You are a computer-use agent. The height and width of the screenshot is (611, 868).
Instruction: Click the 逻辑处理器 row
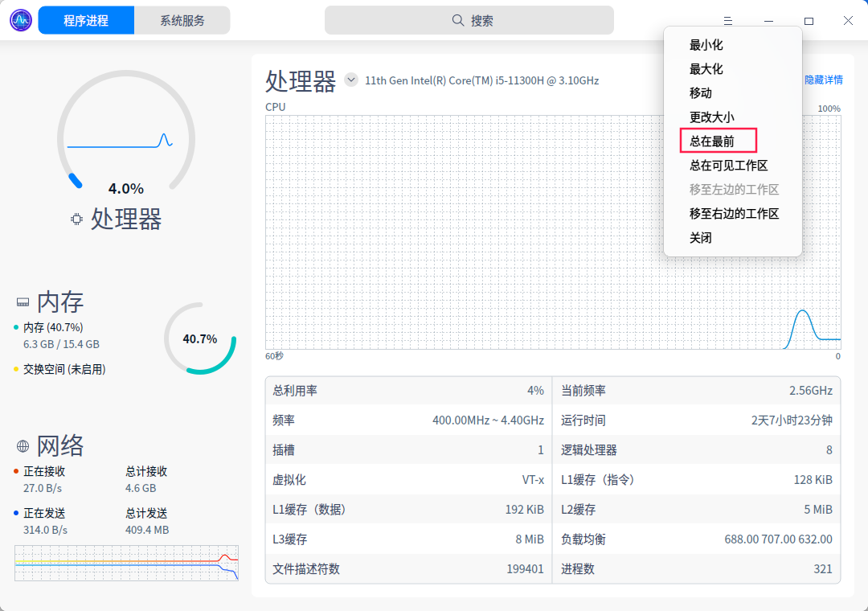696,449
